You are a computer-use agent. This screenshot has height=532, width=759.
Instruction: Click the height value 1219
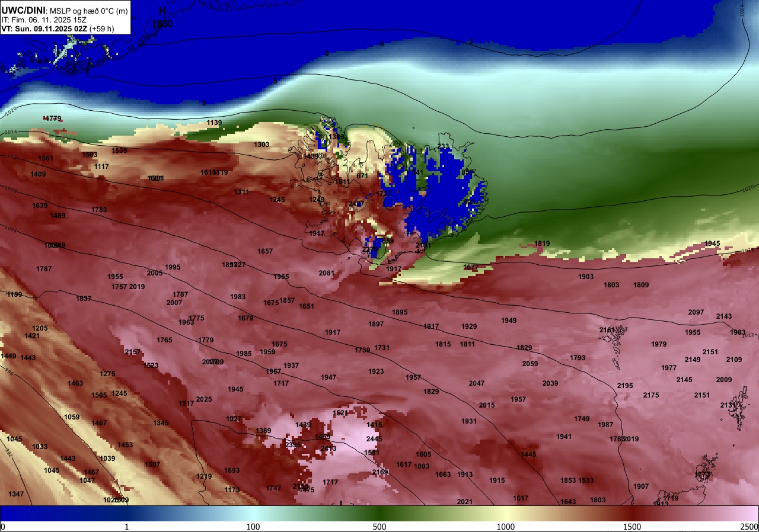tap(204, 476)
